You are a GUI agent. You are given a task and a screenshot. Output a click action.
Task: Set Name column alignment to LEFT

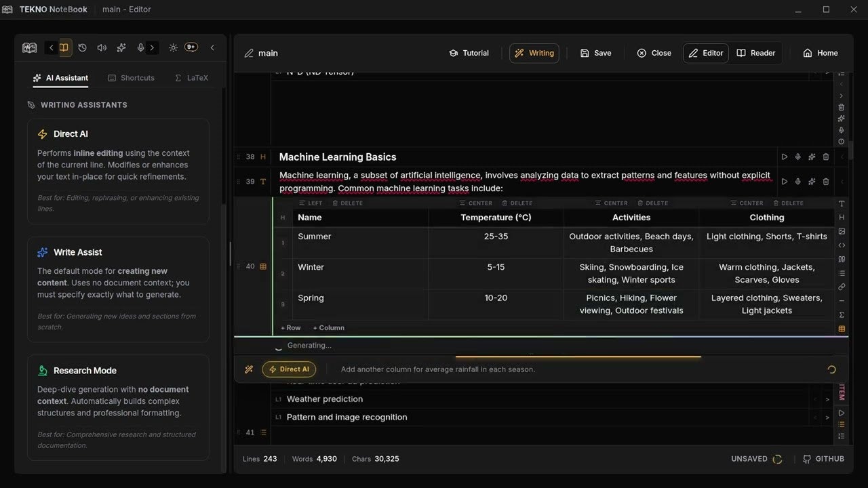click(x=311, y=203)
